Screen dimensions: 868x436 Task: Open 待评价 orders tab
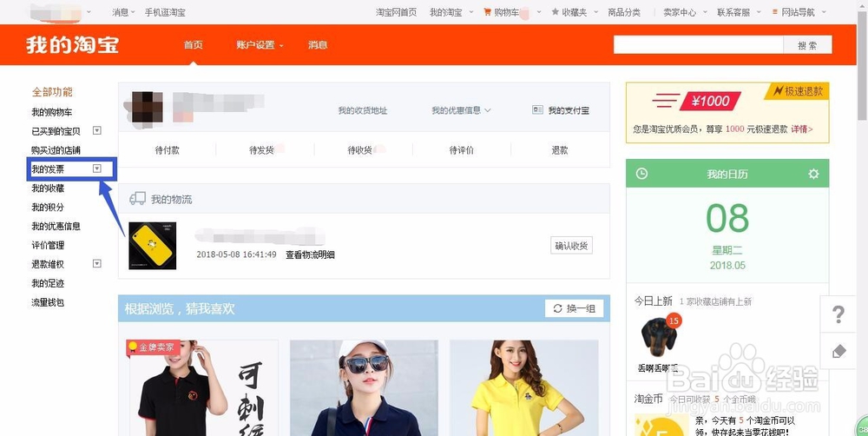(462, 150)
